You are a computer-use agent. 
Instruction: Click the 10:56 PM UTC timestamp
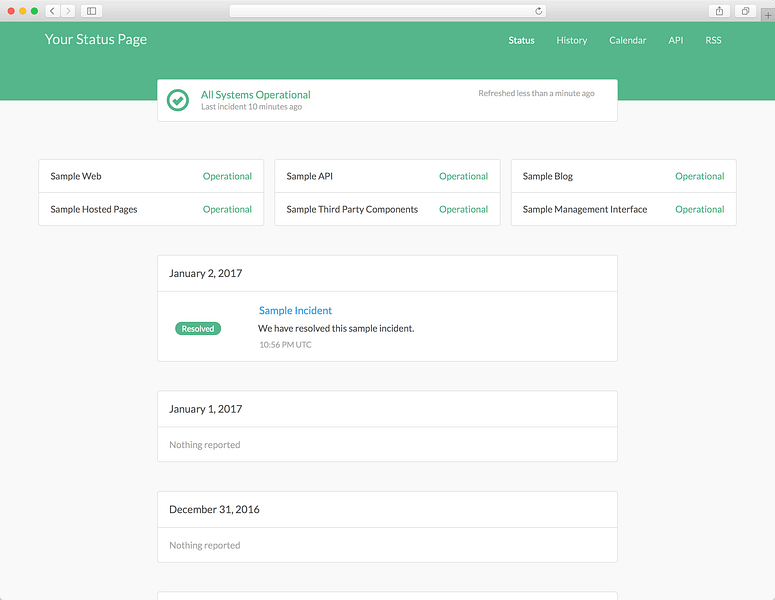click(x=285, y=345)
